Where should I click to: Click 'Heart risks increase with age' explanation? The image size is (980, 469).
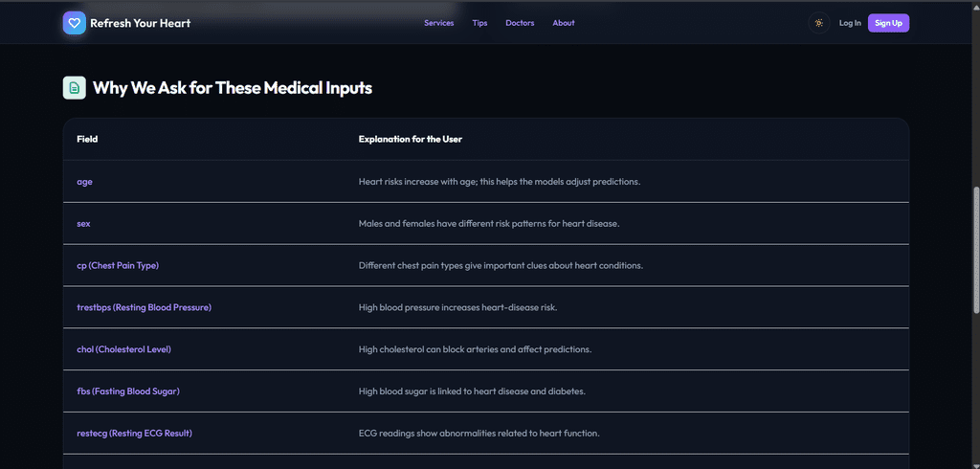point(500,181)
